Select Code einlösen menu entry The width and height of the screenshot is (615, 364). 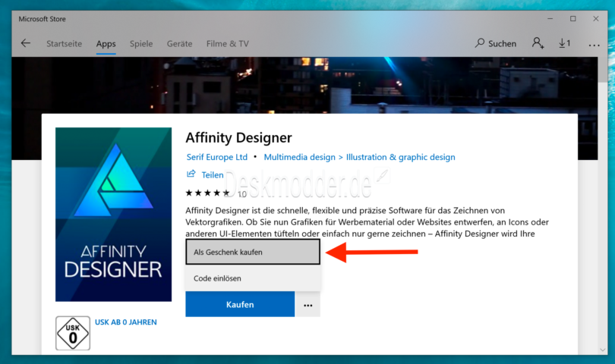pos(253,278)
